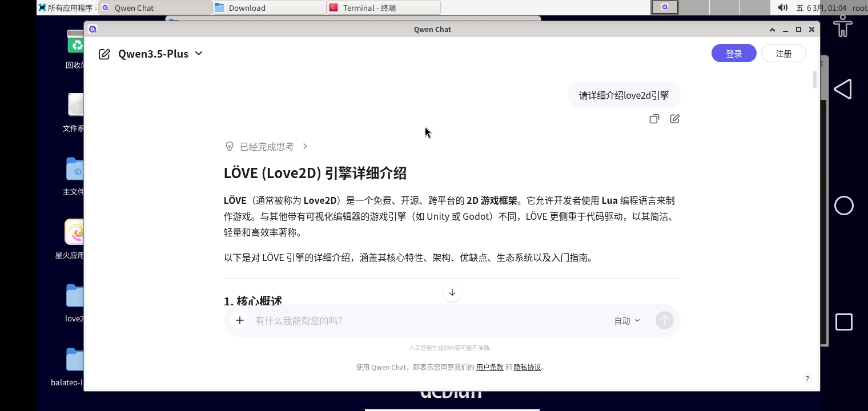Click the root user label in the panel
Image resolution: width=868 pixels, height=411 pixels.
(859, 8)
